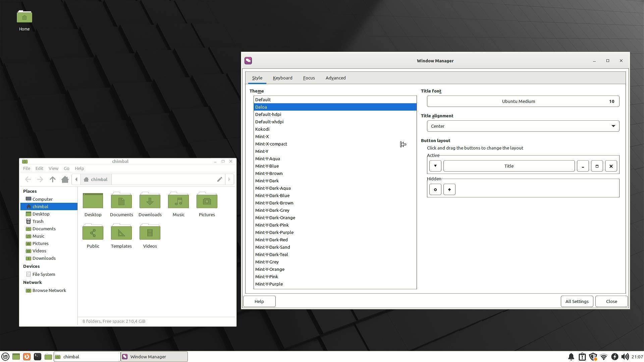Click the All Settings button
644x362 pixels.
tap(577, 301)
